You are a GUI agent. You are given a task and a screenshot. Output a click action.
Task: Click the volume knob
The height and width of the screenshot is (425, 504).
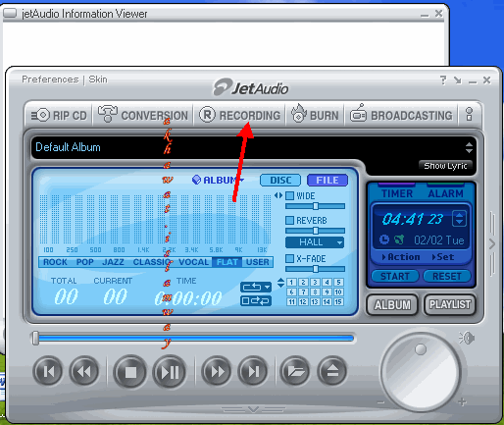coord(421,372)
